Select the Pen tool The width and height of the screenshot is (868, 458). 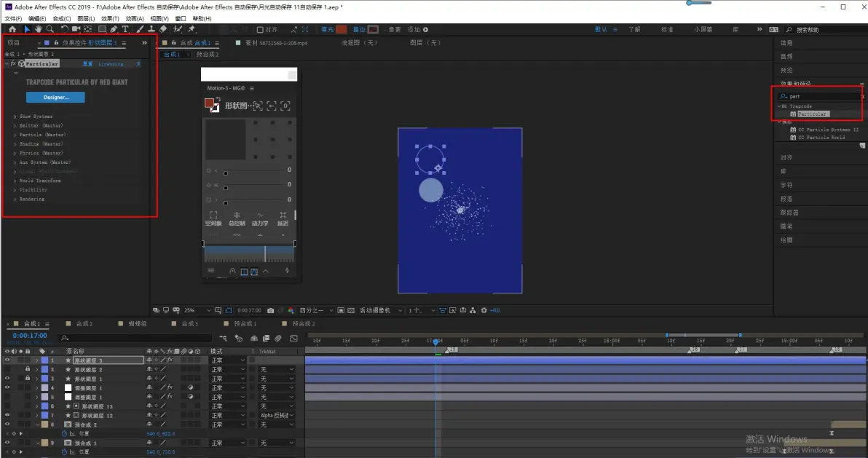[x=114, y=29]
